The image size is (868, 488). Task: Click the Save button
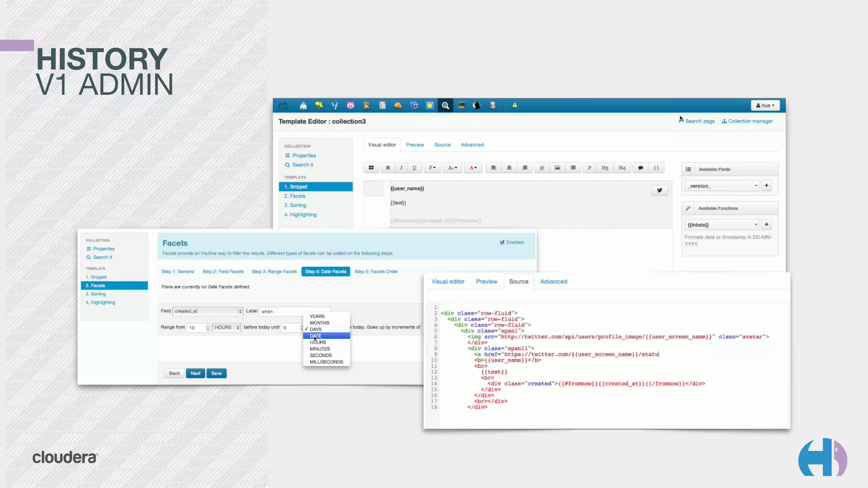216,373
